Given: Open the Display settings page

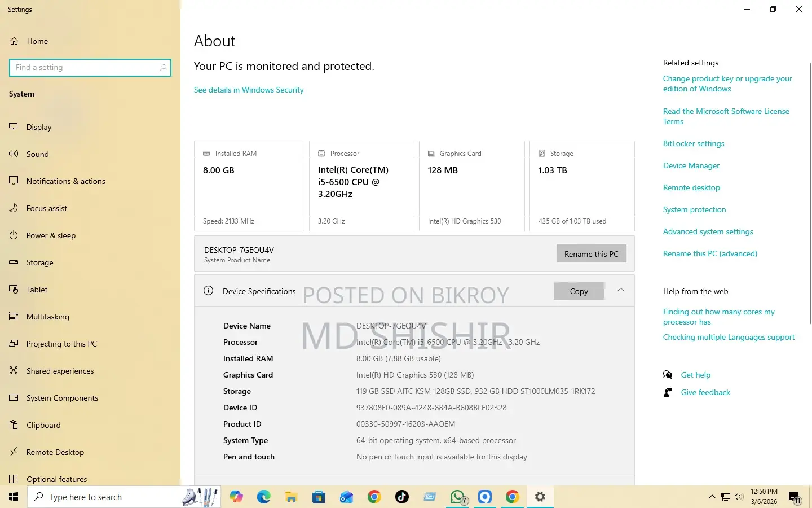Looking at the screenshot, I should point(31,127).
